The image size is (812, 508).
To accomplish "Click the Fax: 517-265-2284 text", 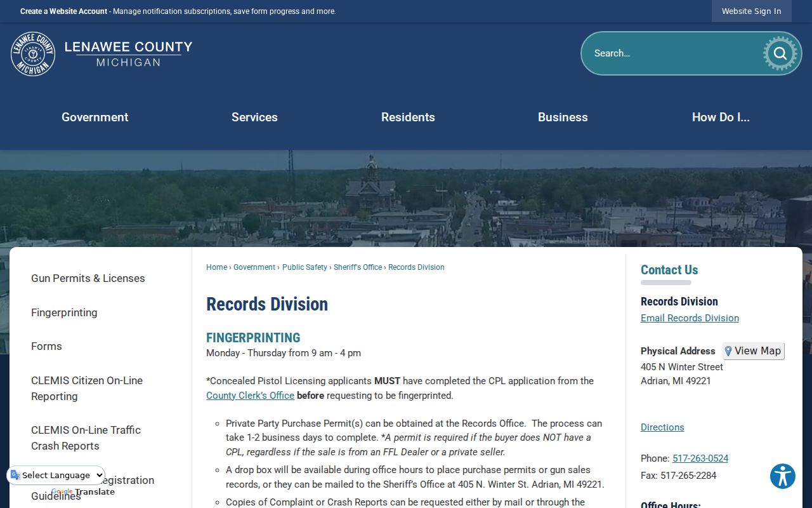I will coord(679,476).
